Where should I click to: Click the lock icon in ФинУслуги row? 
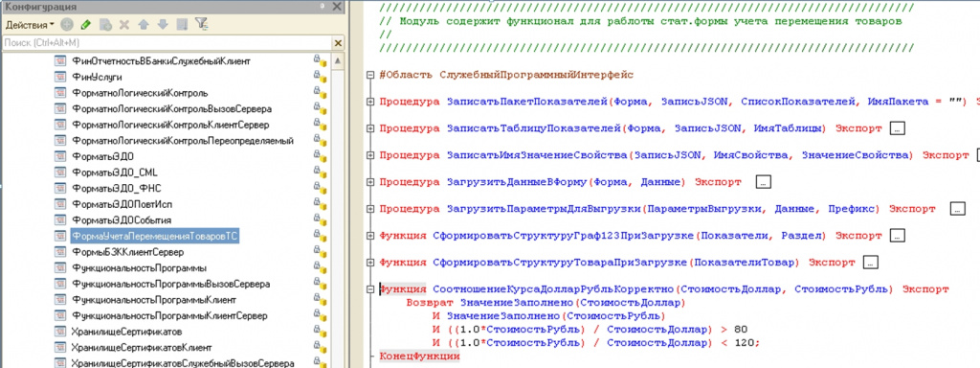pyautogui.click(x=320, y=77)
